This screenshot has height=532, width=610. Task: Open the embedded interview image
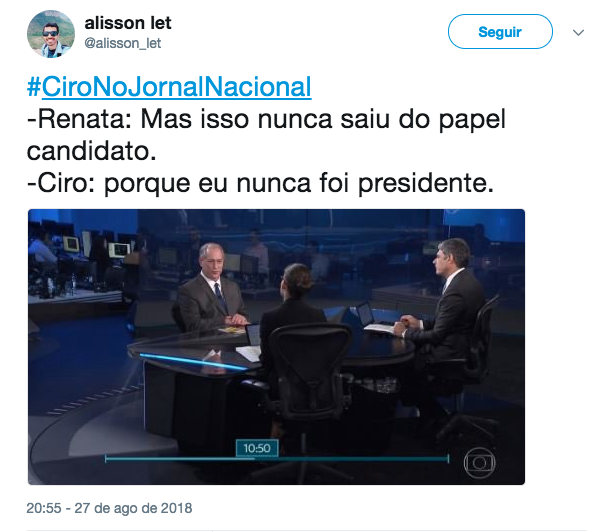(276, 347)
